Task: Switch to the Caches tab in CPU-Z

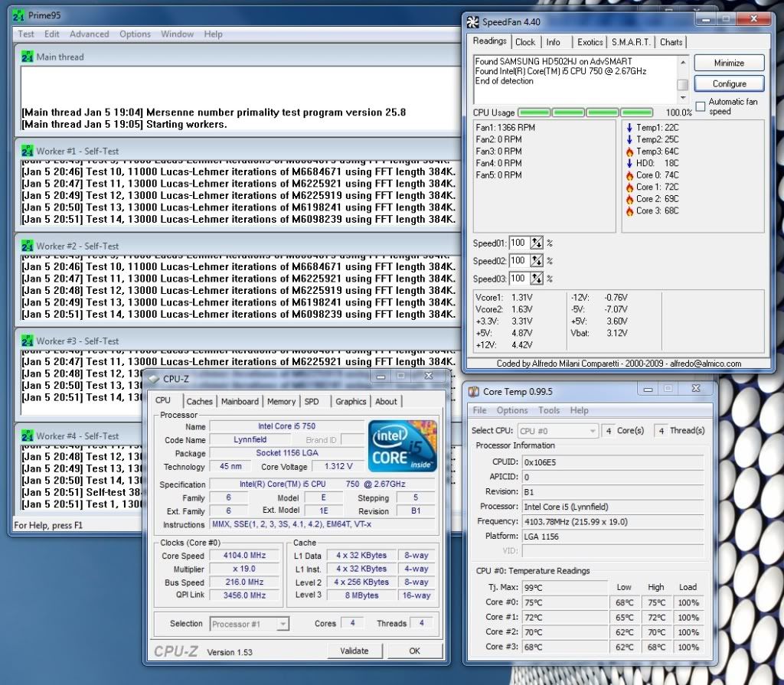Action: tap(200, 402)
